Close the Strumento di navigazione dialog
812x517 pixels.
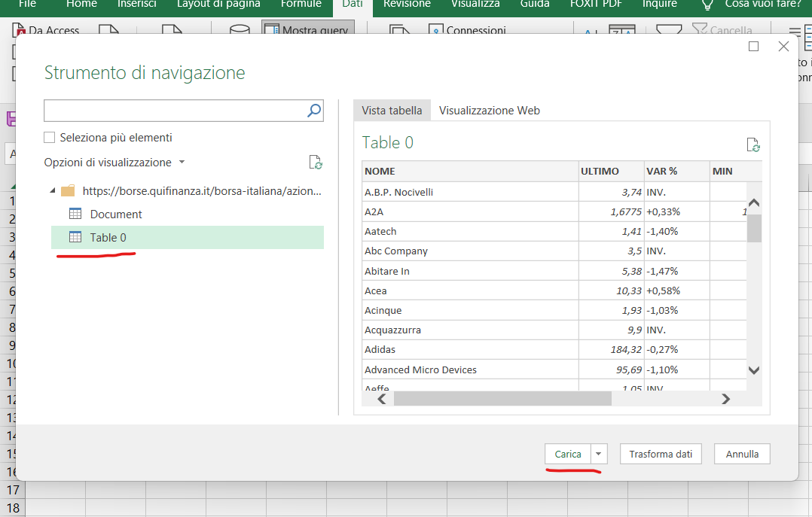(x=783, y=47)
